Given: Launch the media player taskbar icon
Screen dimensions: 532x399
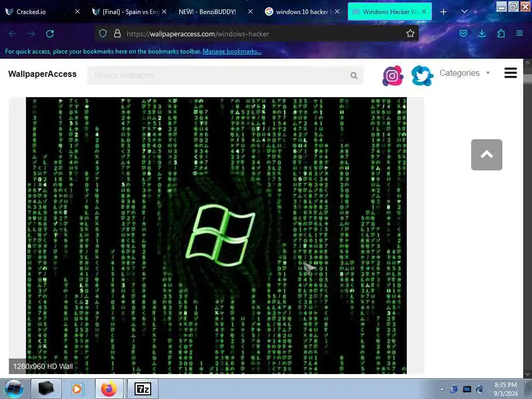Looking at the screenshot, I should coord(77,389).
